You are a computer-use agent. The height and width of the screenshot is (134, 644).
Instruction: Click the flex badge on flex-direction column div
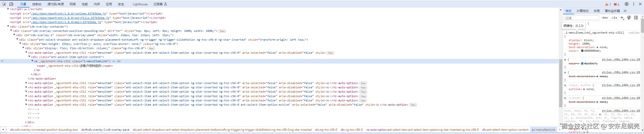151,48
